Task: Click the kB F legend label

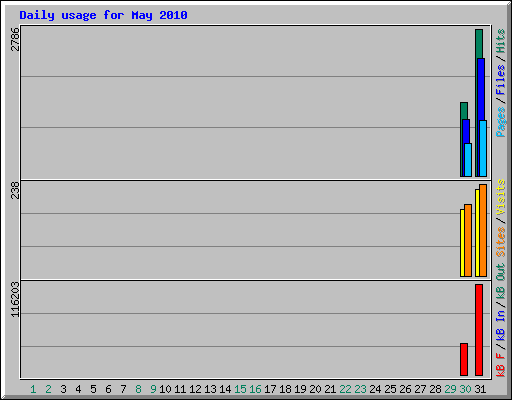Action: coord(501,365)
